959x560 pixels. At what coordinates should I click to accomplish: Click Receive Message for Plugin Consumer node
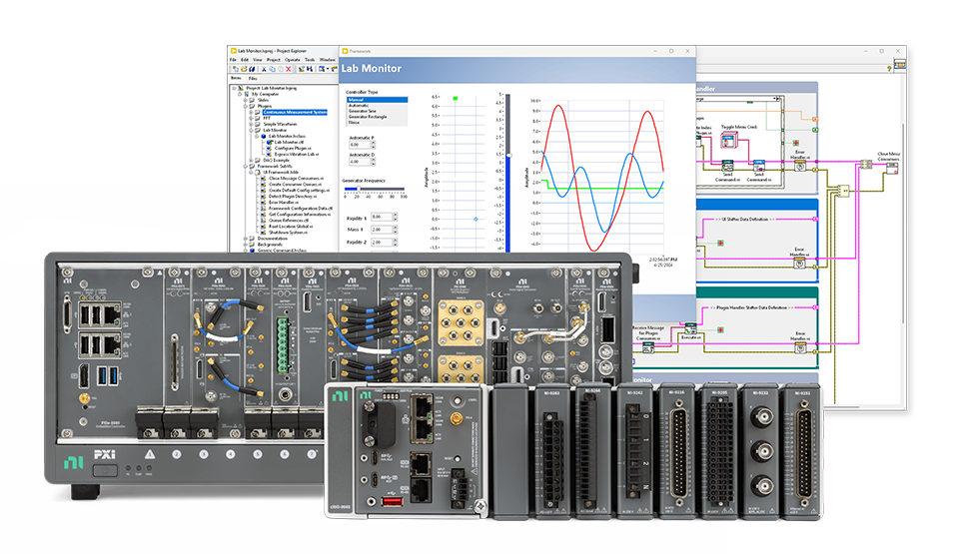click(648, 347)
